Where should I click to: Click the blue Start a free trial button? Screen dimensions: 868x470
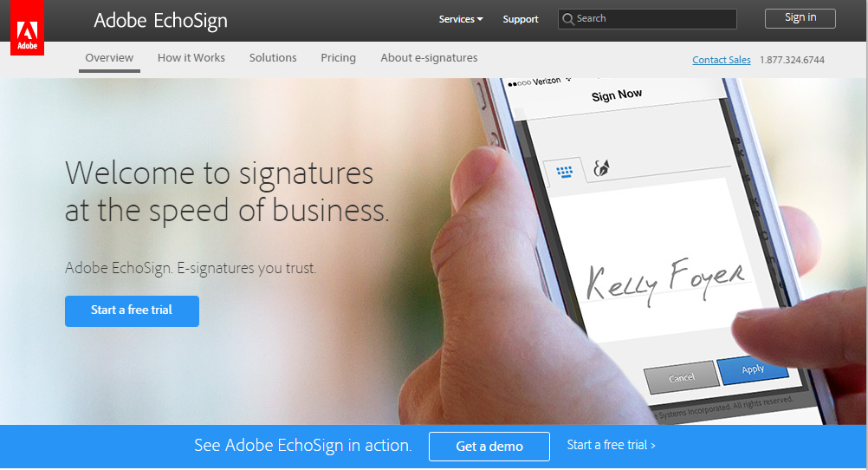[x=132, y=311]
